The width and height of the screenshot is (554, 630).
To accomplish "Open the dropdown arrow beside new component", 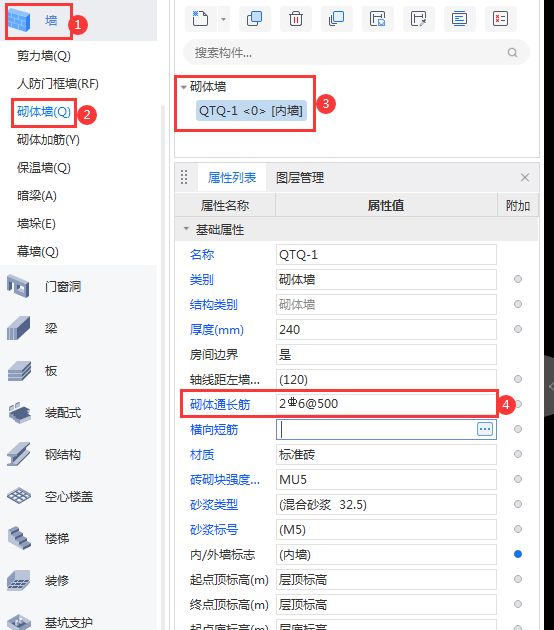I will (223, 19).
